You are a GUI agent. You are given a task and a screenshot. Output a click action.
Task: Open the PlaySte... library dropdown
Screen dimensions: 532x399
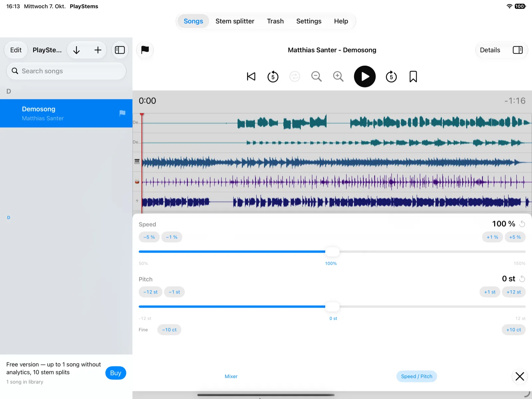(47, 50)
